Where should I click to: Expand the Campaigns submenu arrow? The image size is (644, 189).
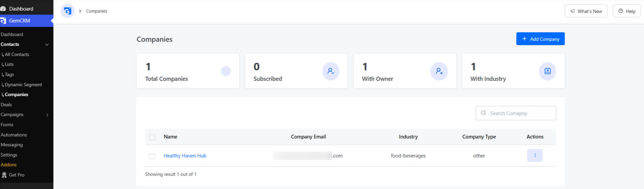[47, 115]
